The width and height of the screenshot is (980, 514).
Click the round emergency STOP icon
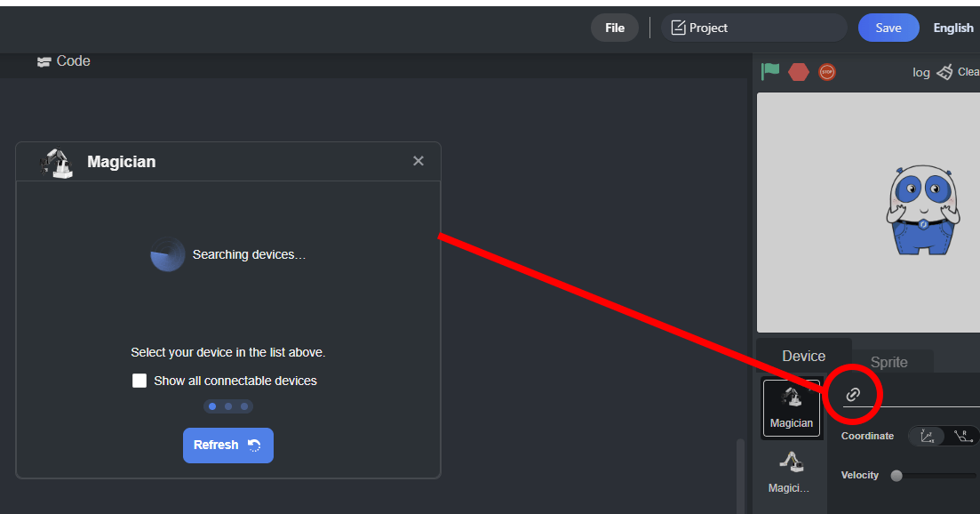[x=827, y=72]
